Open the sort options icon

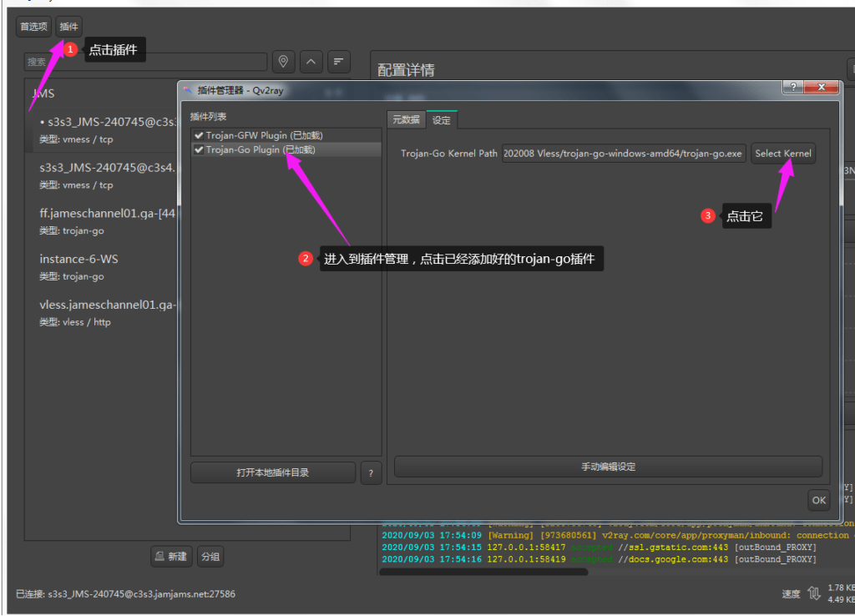point(339,62)
